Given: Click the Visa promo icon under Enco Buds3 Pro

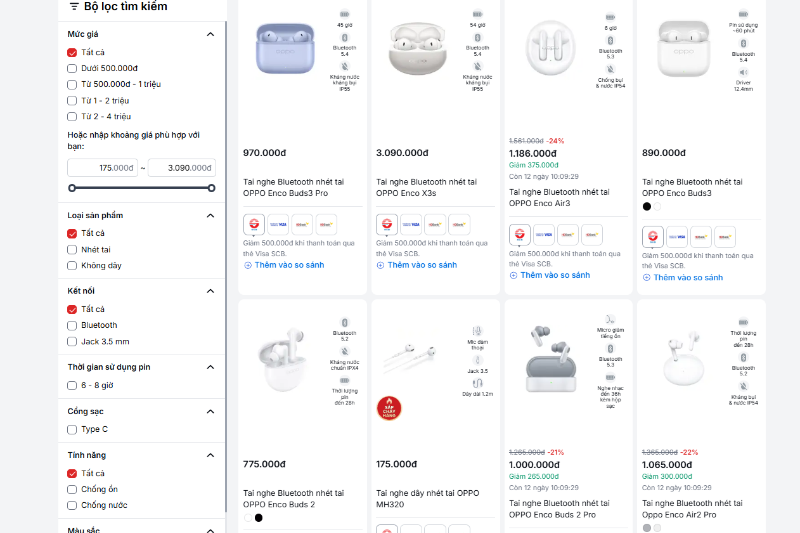Looking at the screenshot, I should 278,224.
